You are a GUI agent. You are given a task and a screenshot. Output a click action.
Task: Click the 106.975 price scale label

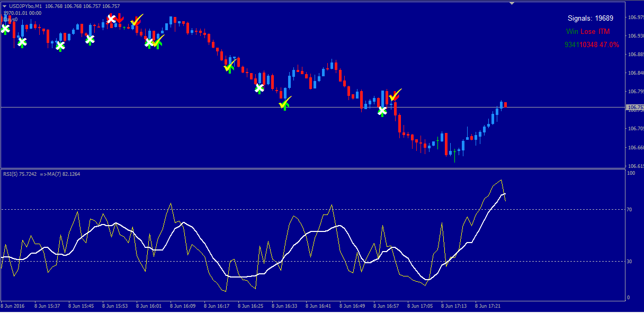click(x=635, y=17)
